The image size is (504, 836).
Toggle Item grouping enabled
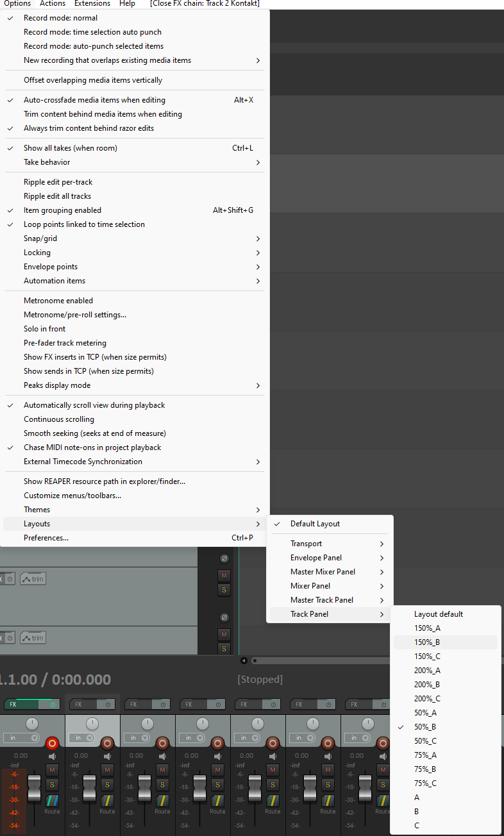click(x=135, y=210)
